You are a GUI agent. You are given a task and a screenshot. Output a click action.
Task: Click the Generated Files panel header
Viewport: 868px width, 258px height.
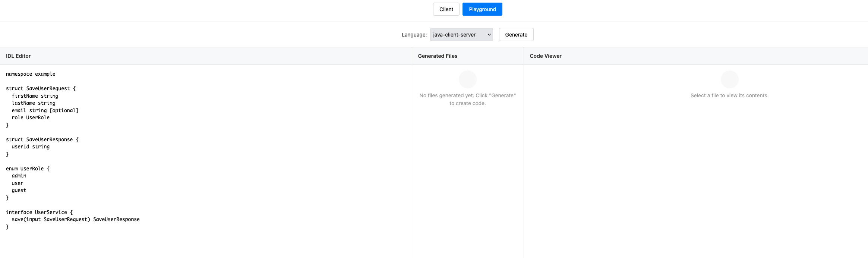438,56
